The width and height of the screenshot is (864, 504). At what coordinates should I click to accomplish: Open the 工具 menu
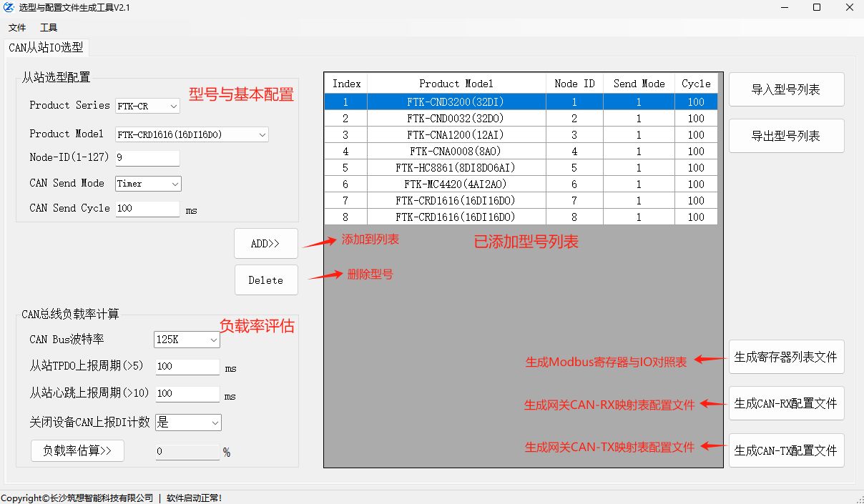click(x=49, y=28)
